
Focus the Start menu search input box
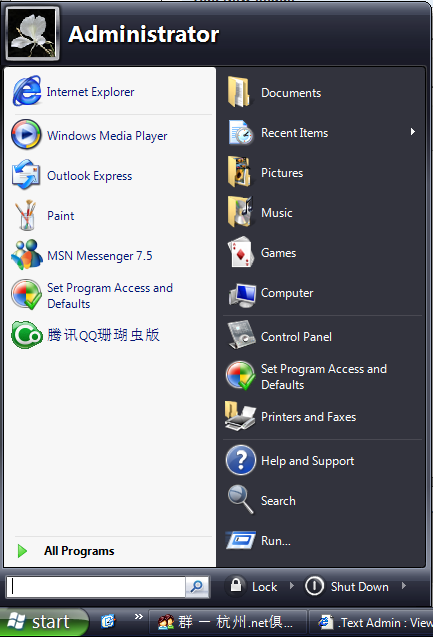[96, 587]
